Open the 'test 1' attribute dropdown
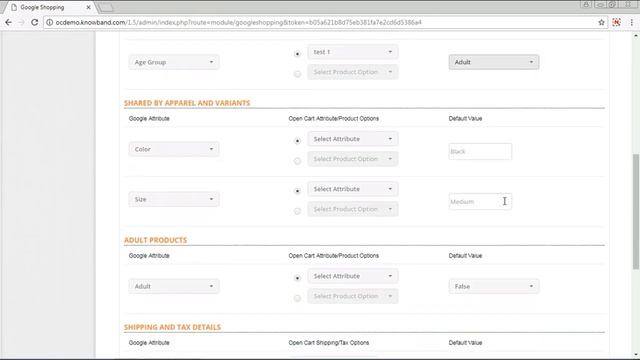 [353, 52]
